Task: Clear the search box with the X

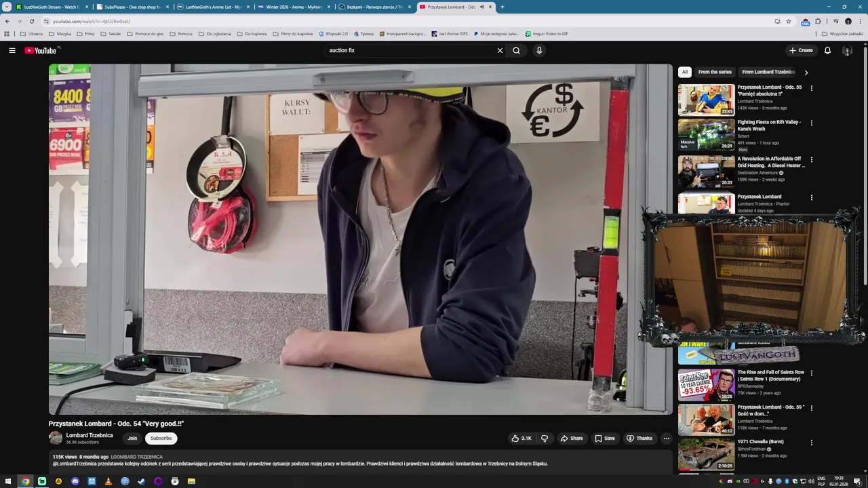Action: (x=500, y=50)
